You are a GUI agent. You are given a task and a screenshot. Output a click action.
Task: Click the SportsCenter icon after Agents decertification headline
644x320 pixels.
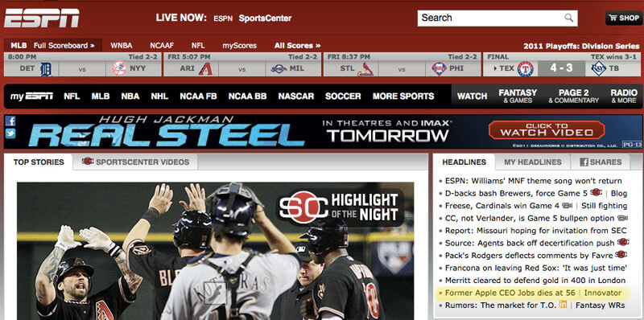click(622, 242)
